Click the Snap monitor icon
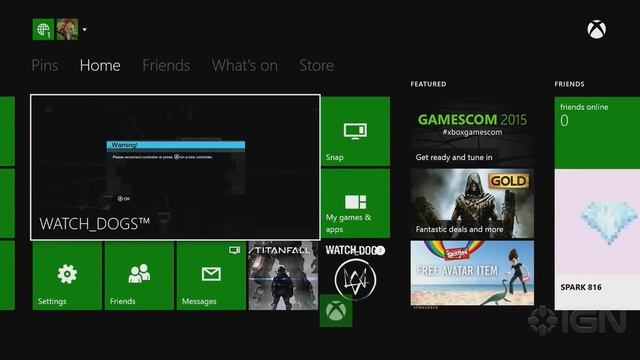The image size is (640, 360). 355,131
